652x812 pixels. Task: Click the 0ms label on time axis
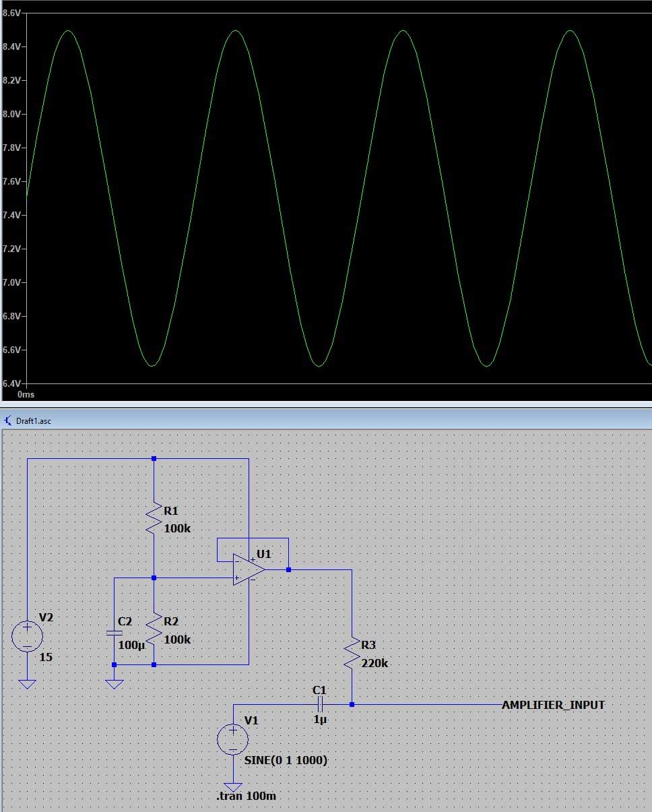26,394
